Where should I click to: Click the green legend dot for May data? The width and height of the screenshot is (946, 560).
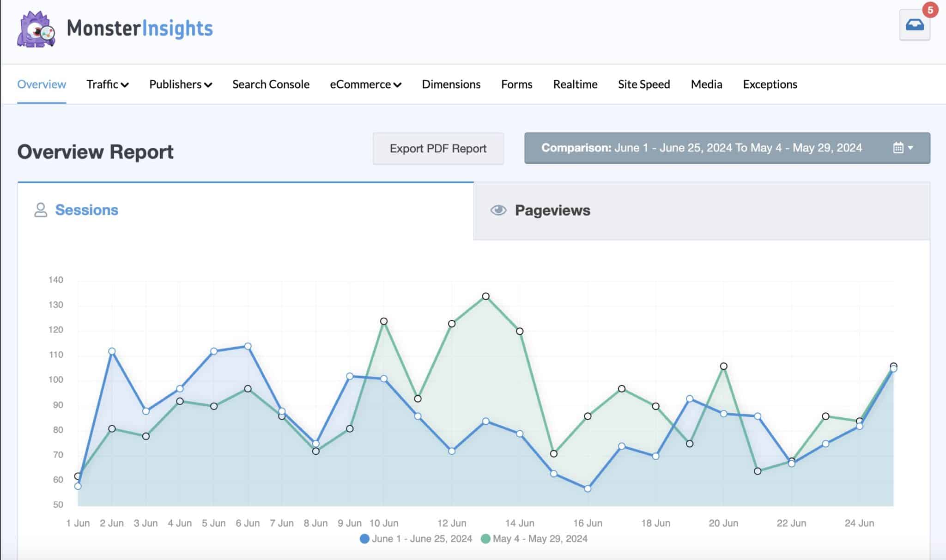tap(485, 538)
